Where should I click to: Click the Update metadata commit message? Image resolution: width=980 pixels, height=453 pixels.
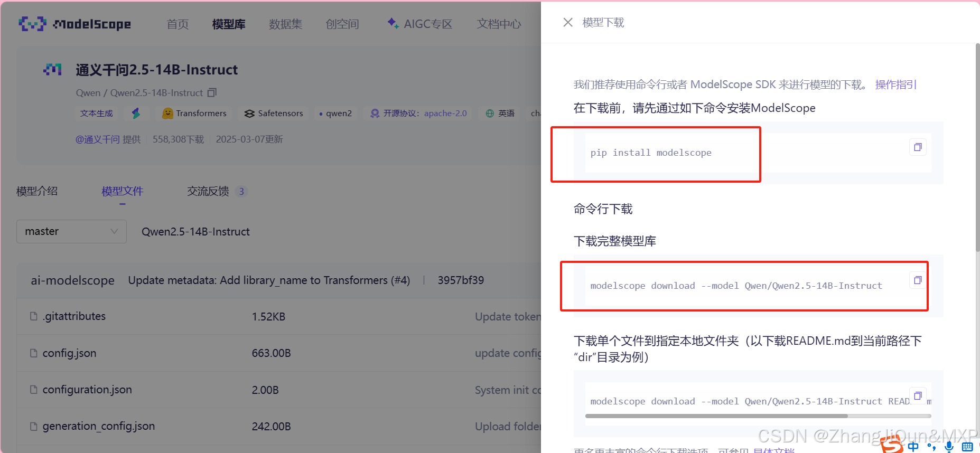pos(269,280)
